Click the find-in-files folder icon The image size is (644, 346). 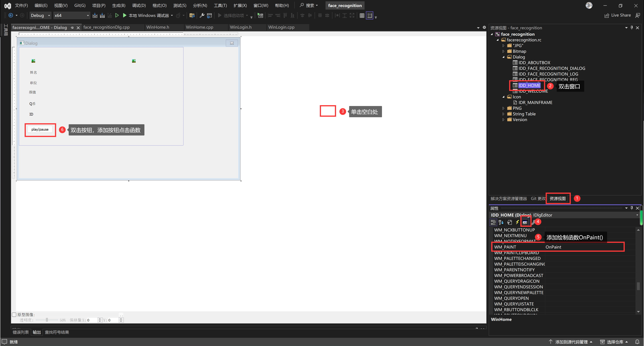pyautogui.click(x=192, y=16)
